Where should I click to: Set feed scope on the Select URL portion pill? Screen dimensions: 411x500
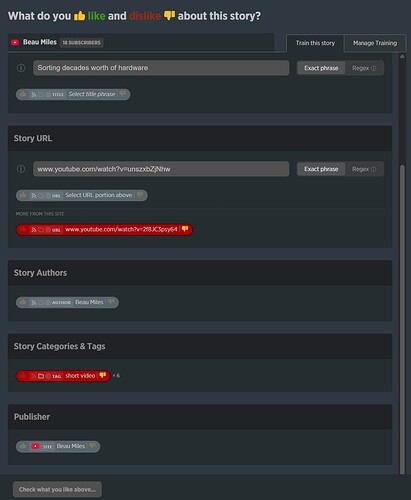[x=34, y=196]
